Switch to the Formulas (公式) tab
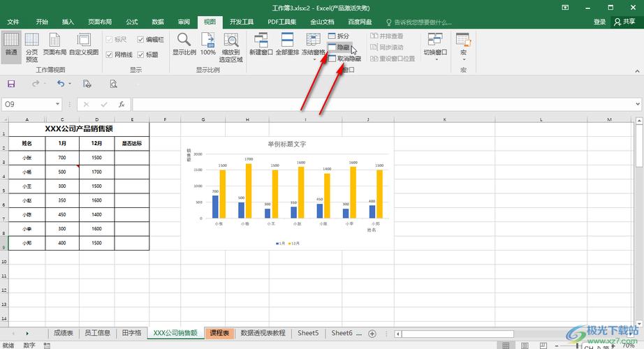 (132, 22)
